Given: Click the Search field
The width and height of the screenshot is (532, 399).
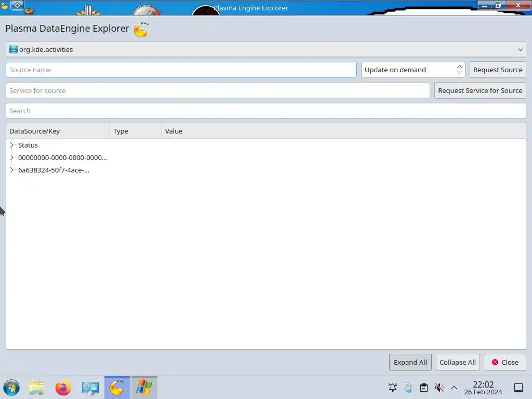Looking at the screenshot, I should coord(265,111).
